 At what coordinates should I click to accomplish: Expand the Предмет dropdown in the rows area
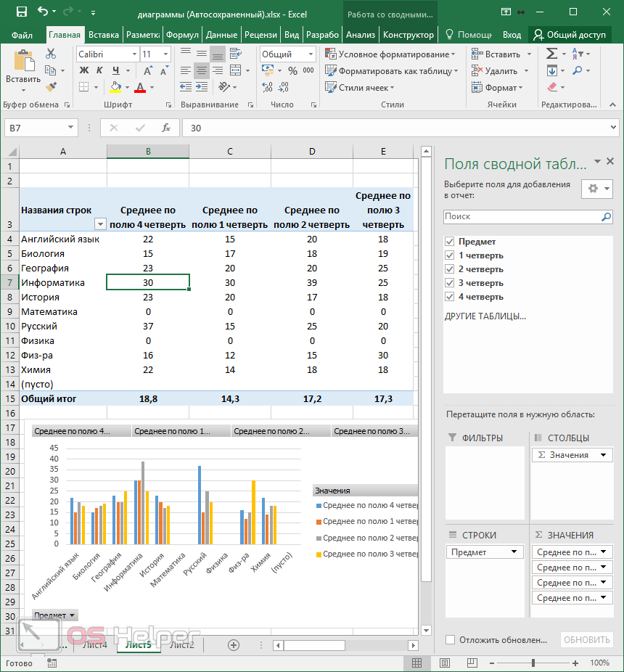pyautogui.click(x=515, y=552)
